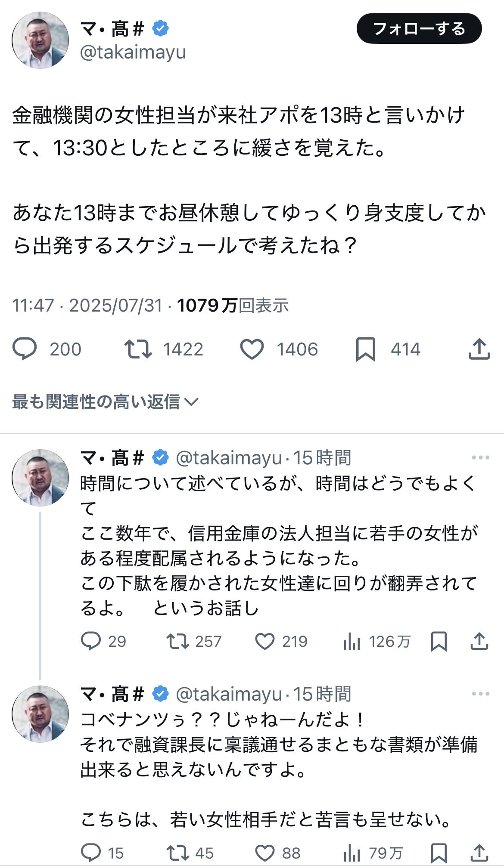View analytics for first reply (126万)
Viewport: 504px width, 868px height.
point(352,641)
